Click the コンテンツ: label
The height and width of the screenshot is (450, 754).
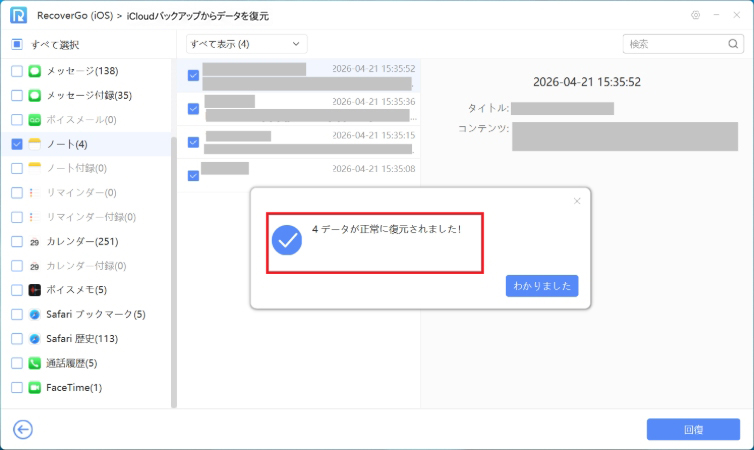coord(483,128)
